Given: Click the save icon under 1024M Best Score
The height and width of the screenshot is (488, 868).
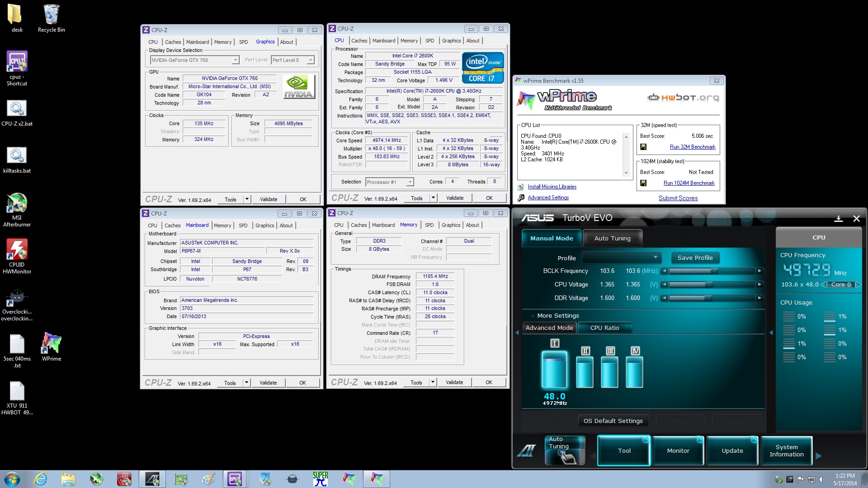Looking at the screenshot, I should click(x=643, y=183).
